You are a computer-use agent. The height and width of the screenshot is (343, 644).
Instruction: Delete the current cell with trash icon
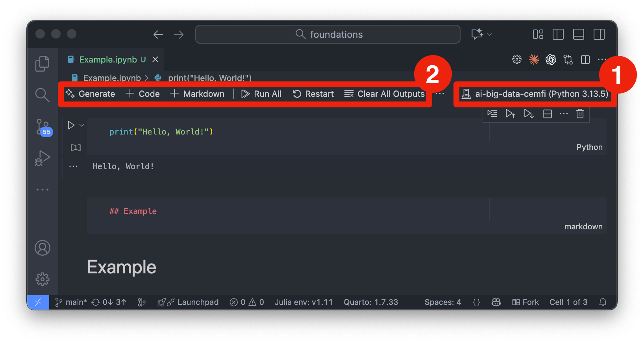click(x=580, y=114)
